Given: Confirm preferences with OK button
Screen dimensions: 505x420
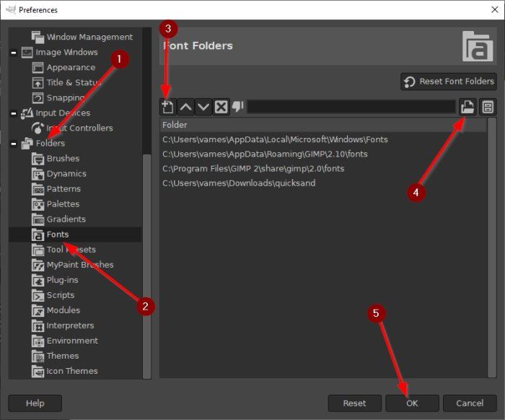Looking at the screenshot, I should click(411, 403).
